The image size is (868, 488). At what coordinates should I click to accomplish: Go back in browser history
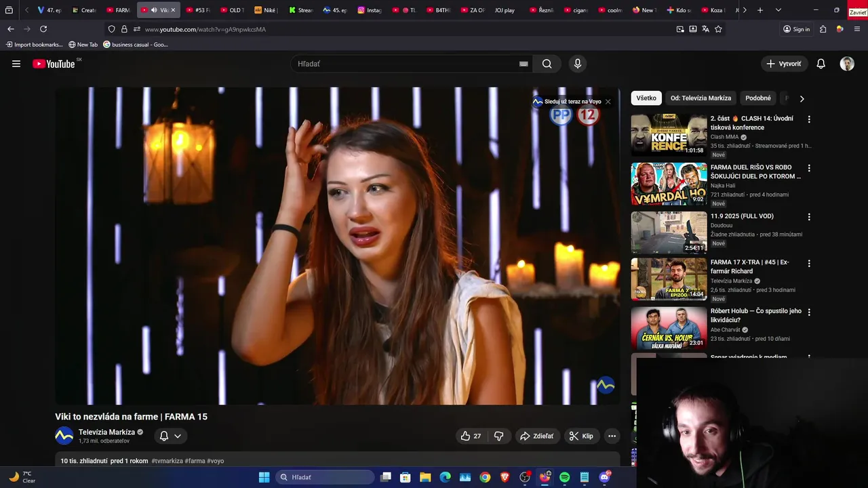(x=10, y=29)
